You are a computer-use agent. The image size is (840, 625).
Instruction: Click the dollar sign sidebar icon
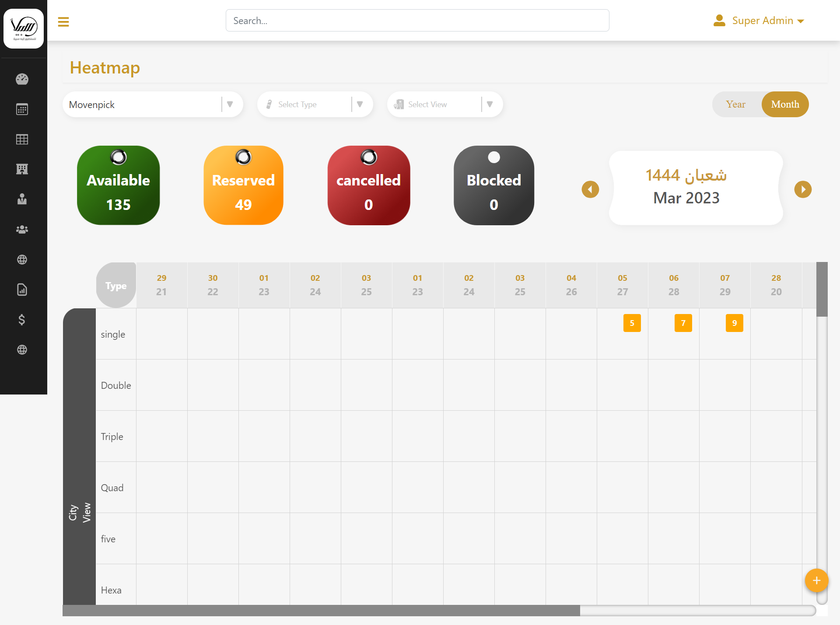pos(22,320)
